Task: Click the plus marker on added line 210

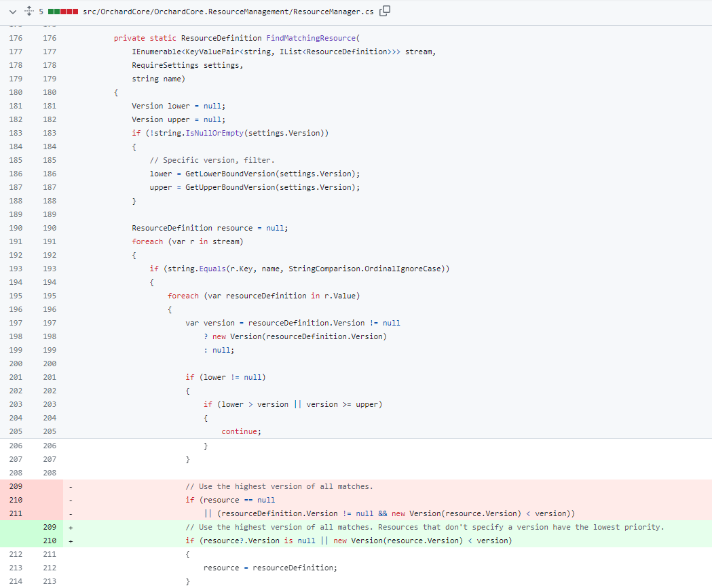Action: point(71,541)
